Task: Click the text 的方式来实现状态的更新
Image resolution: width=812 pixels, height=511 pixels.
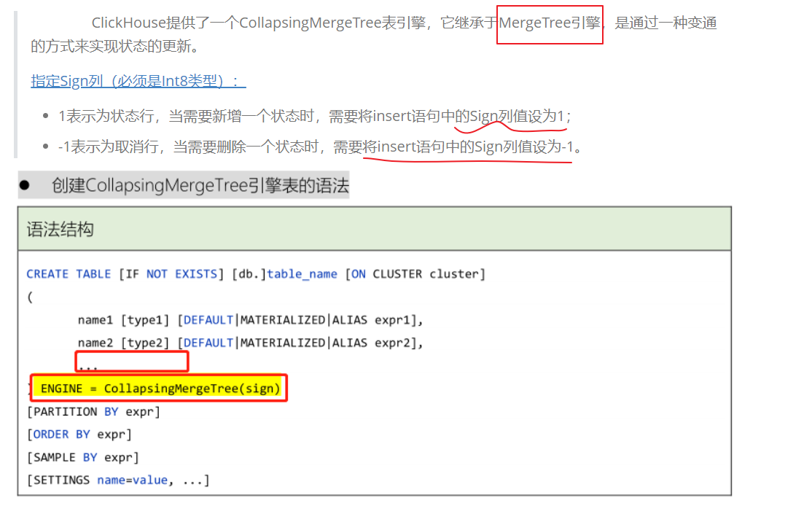Action: coord(114,46)
